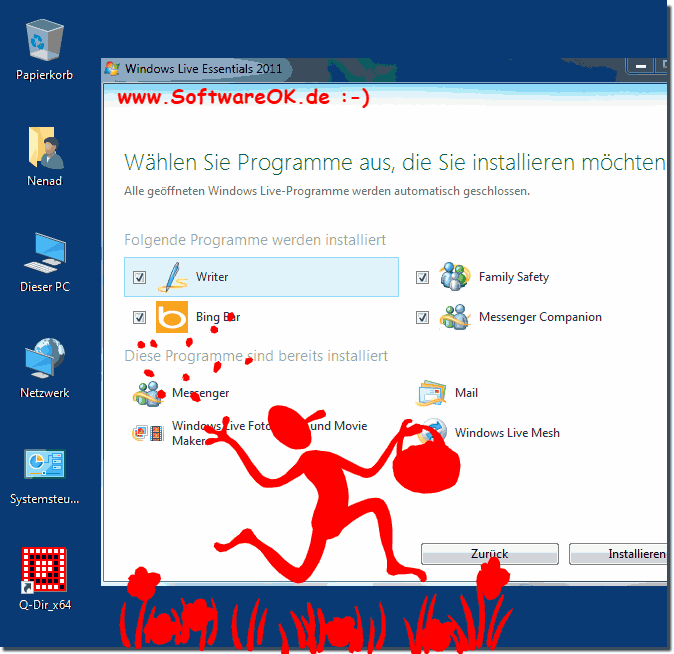Screen dimensions: 674x654
Task: Minimize the Windows Live Essentials window
Action: pyautogui.click(x=640, y=66)
